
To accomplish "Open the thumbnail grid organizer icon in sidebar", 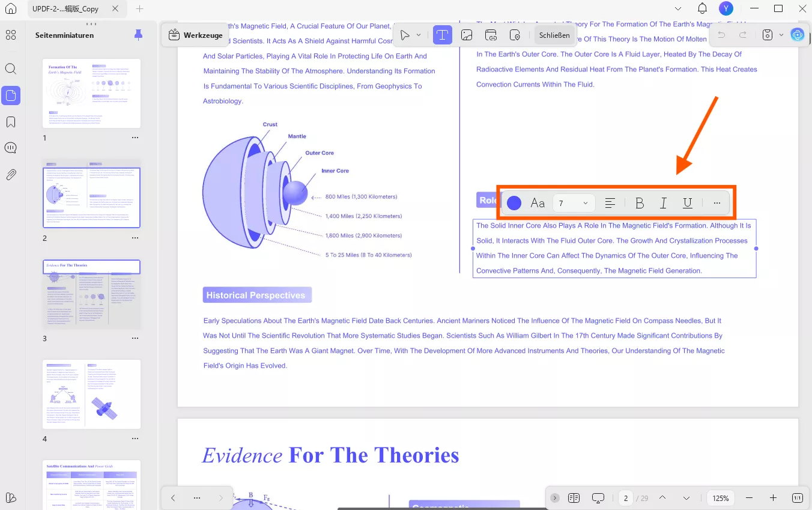I will pos(11,35).
